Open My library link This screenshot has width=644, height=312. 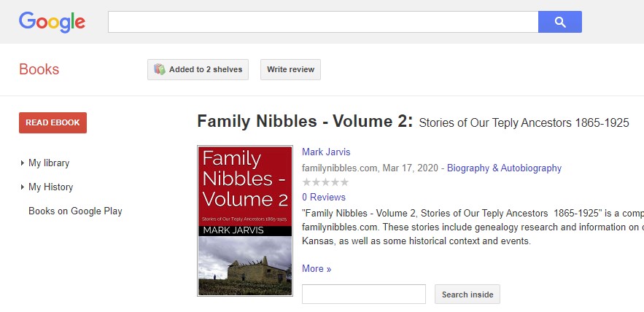tap(49, 163)
